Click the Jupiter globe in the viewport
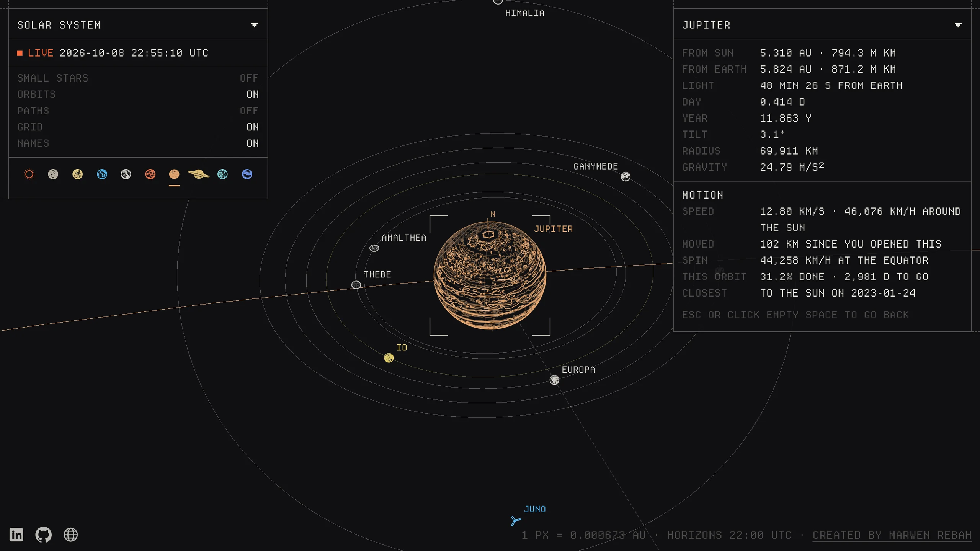The width and height of the screenshot is (980, 551). point(490,275)
